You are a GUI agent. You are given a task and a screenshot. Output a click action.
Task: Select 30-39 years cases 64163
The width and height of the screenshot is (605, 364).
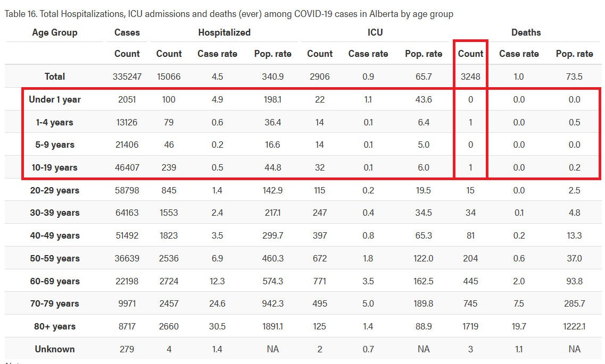click(127, 213)
